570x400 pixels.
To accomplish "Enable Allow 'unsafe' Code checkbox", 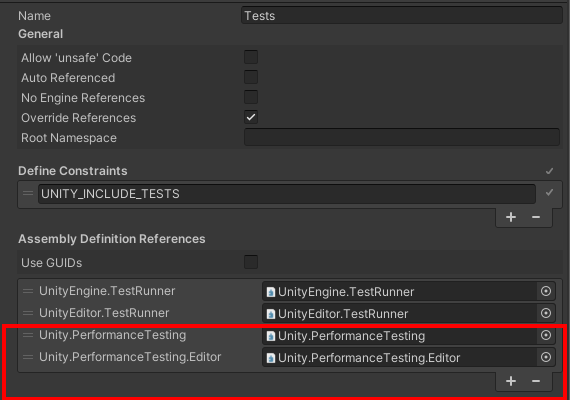I will pos(251,57).
